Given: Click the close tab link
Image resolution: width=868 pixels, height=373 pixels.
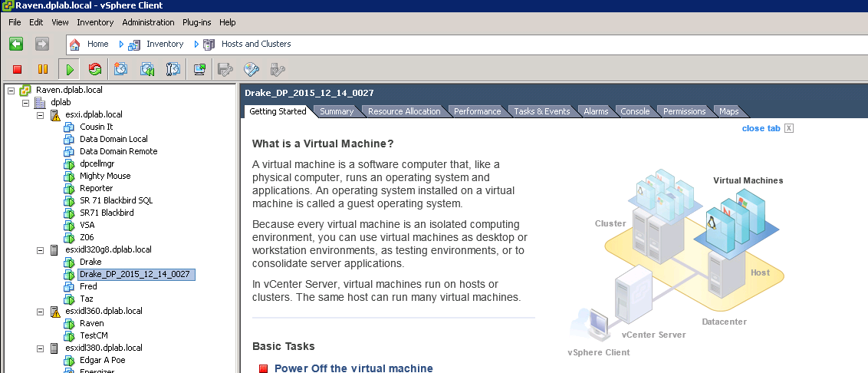Looking at the screenshot, I should [x=761, y=128].
